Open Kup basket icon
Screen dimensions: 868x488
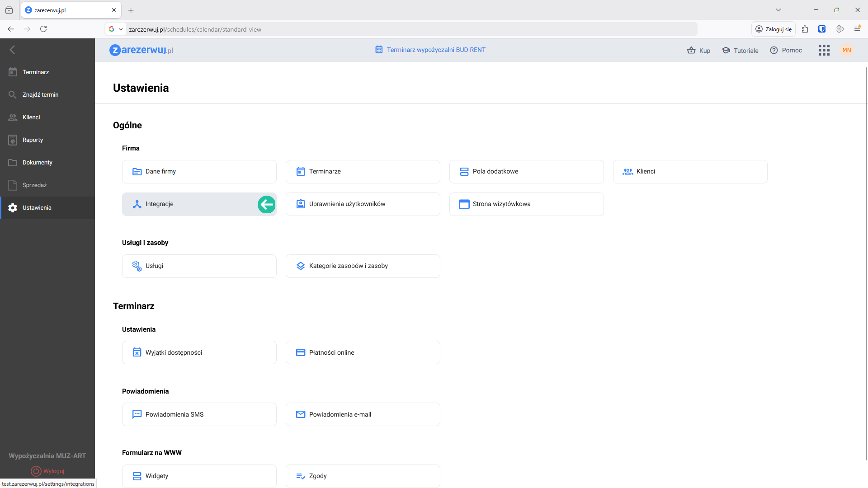[691, 50]
